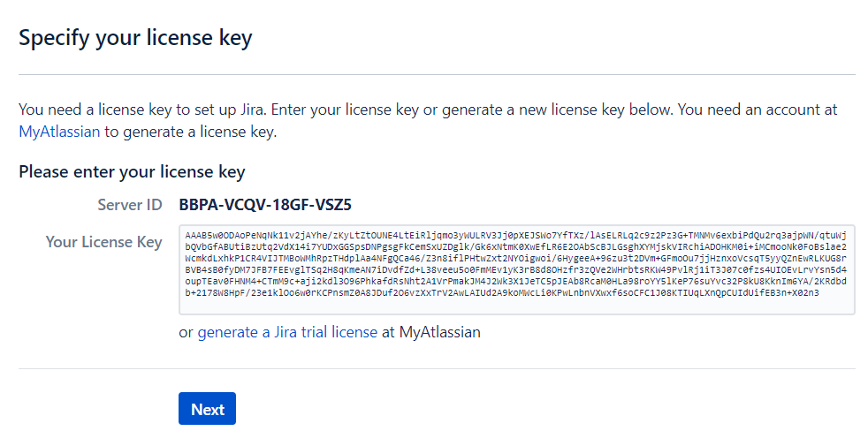Click the Server ID label

tap(130, 205)
